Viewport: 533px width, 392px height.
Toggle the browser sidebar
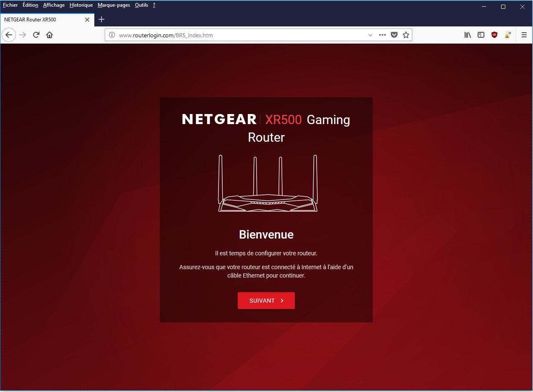(x=481, y=35)
